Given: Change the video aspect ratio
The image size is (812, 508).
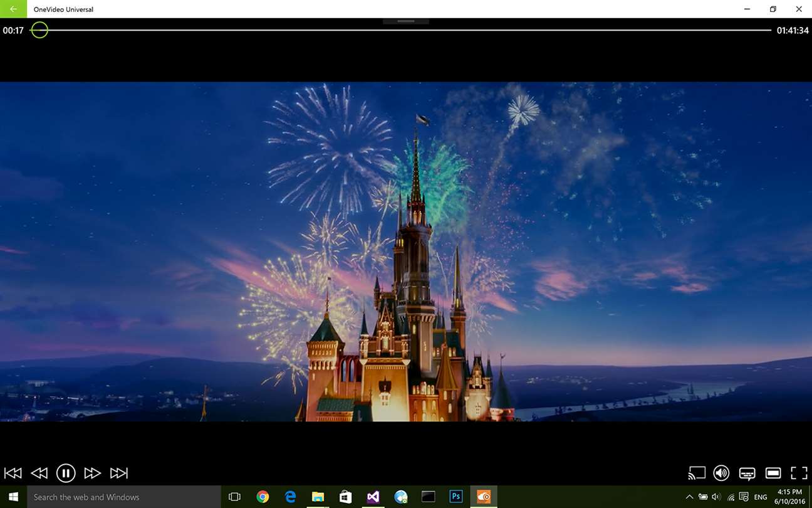Looking at the screenshot, I should coord(773,473).
